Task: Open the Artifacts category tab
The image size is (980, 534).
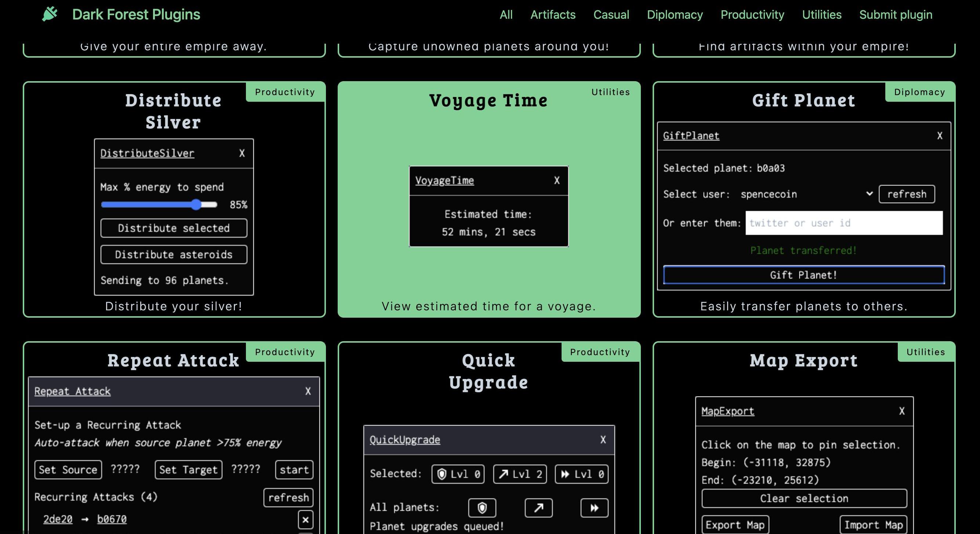Action: tap(553, 15)
